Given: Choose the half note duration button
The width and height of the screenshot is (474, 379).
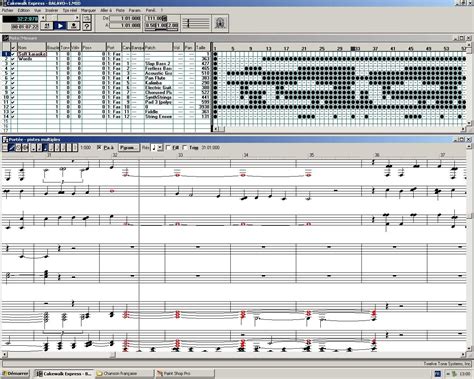Looking at the screenshot, I should click(x=40, y=147).
